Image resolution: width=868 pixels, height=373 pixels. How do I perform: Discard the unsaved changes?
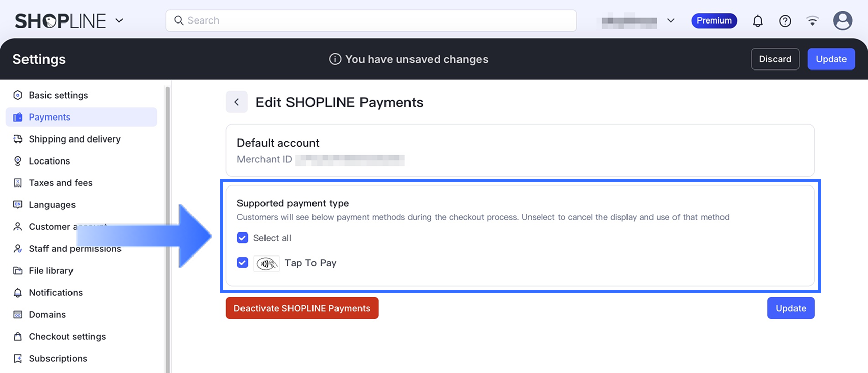(x=775, y=59)
